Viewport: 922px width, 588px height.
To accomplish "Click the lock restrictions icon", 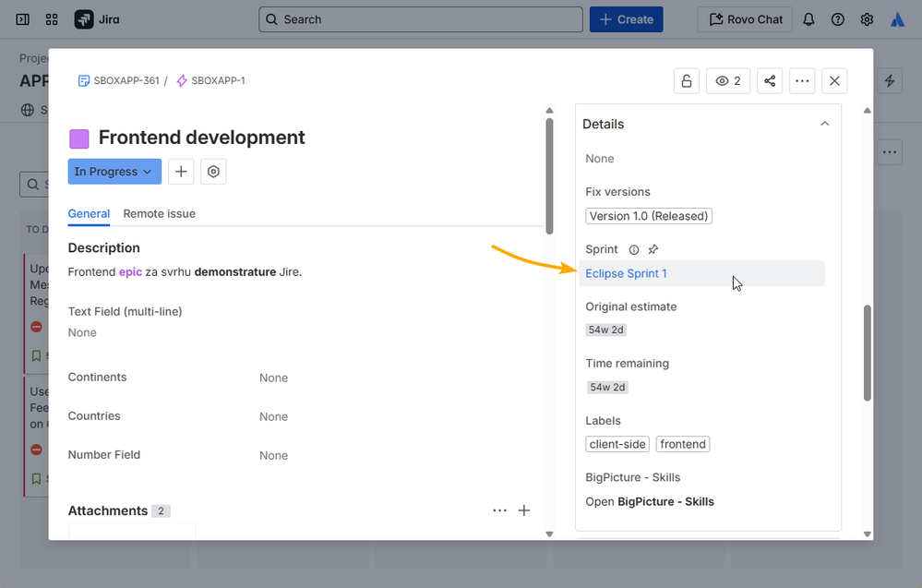I will pos(687,81).
